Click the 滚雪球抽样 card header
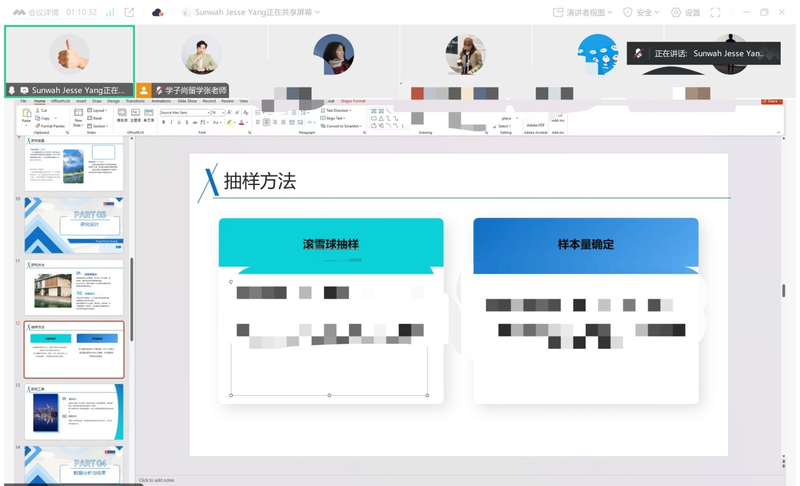 point(331,244)
